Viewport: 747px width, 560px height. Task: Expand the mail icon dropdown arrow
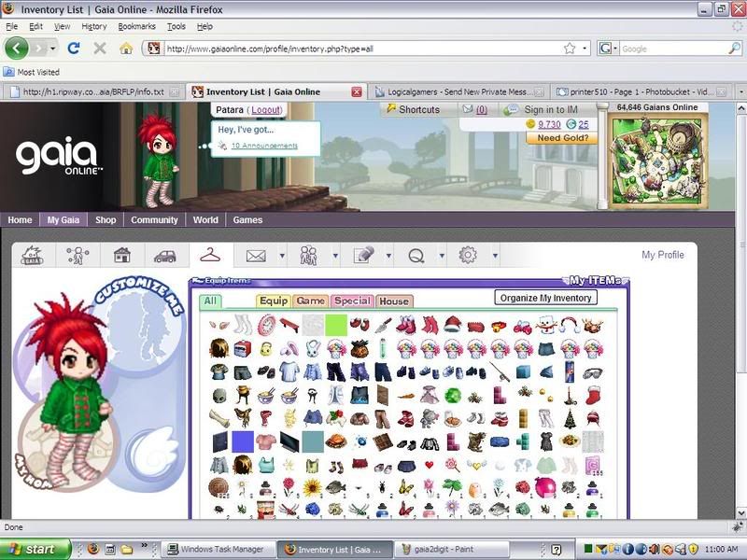(282, 256)
